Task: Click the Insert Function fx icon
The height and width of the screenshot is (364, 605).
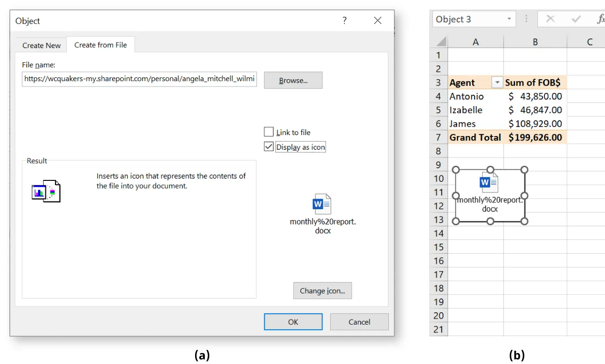Action: [603, 19]
